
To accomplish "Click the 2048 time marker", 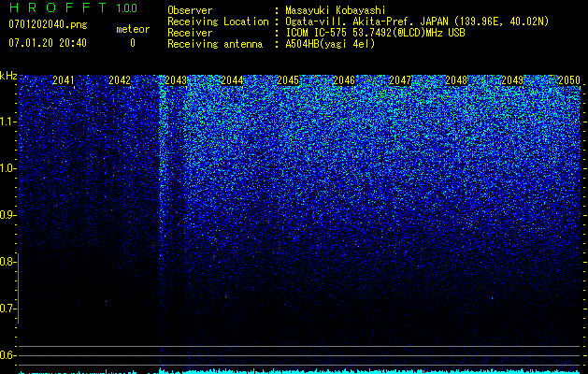I will pos(457,80).
